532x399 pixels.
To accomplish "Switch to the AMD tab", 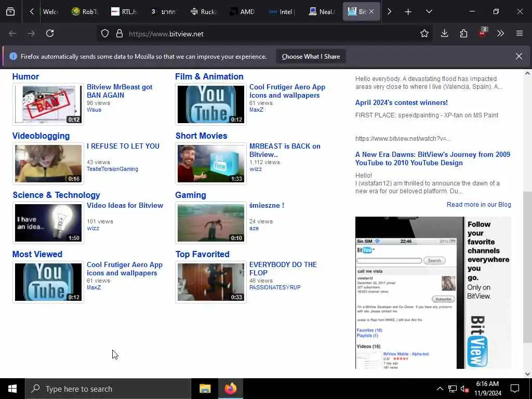I will (242, 12).
